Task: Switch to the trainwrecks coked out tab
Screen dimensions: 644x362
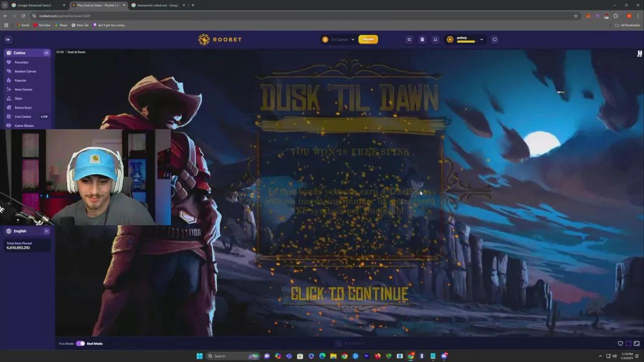Action: point(158,5)
